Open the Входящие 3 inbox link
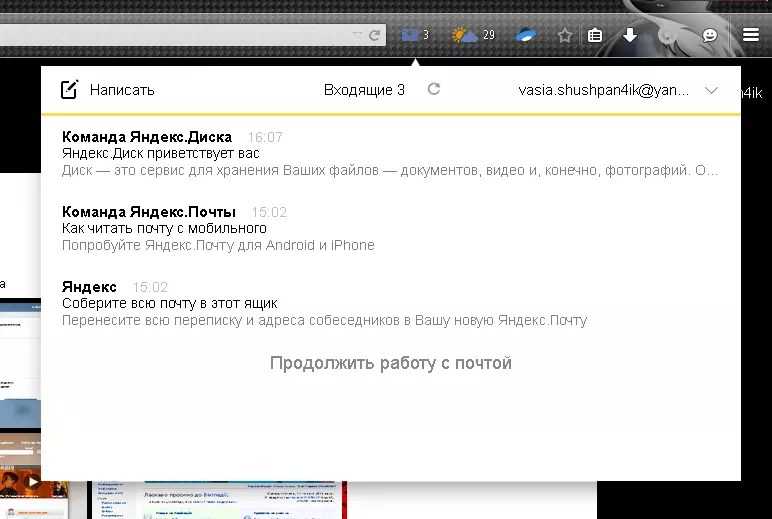 pos(364,90)
